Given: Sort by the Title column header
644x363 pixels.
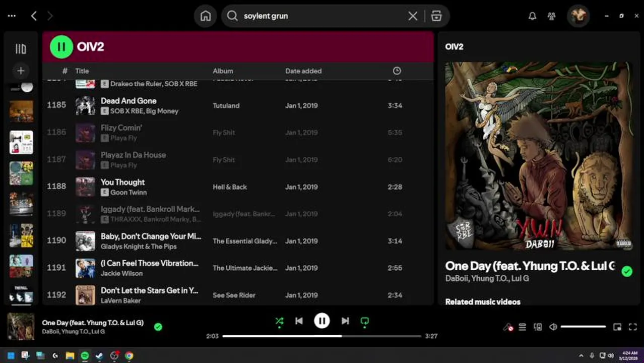Looking at the screenshot, I should pyautogui.click(x=82, y=71).
